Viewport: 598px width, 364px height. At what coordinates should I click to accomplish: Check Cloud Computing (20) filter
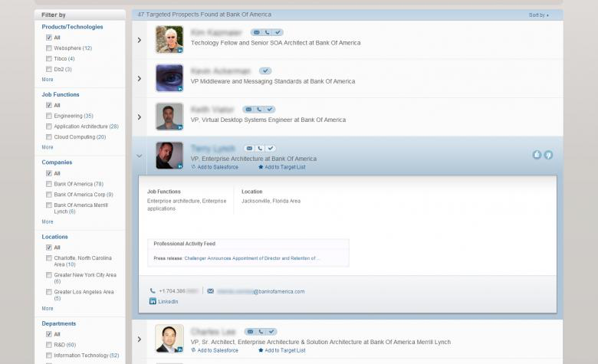click(49, 137)
